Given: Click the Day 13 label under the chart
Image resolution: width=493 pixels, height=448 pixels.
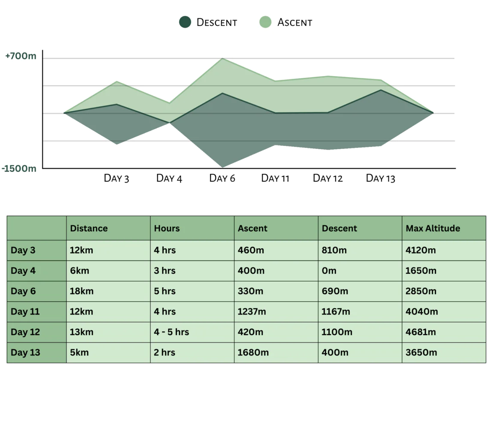Looking at the screenshot, I should pos(380,178).
